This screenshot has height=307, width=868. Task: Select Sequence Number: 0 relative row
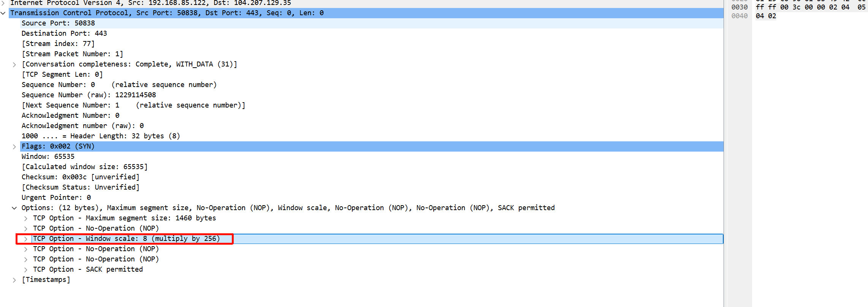click(x=372, y=85)
